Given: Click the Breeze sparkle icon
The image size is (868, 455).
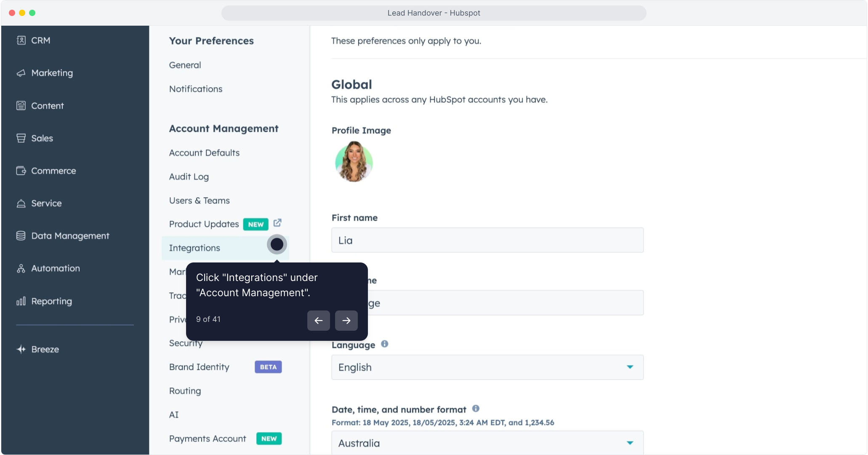Looking at the screenshot, I should [21, 349].
